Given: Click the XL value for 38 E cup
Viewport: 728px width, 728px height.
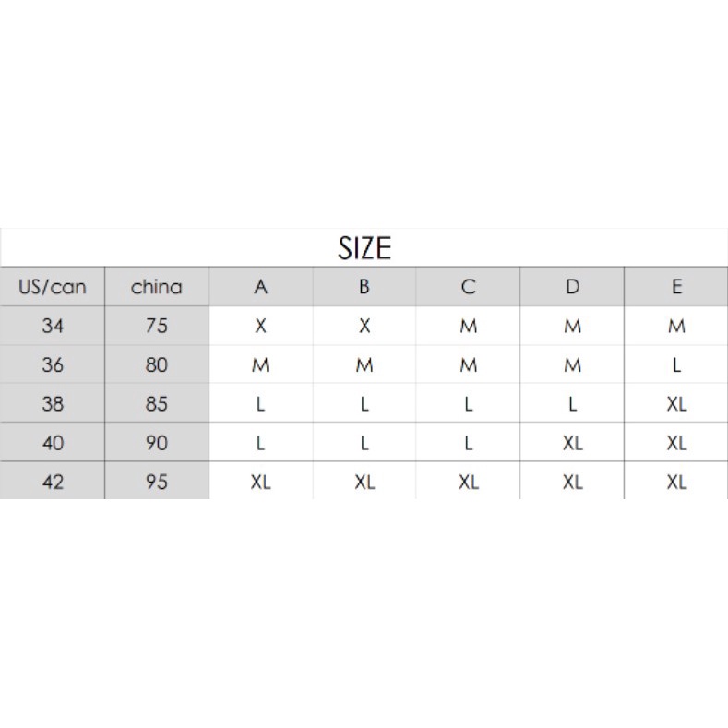Looking at the screenshot, I should click(676, 404).
